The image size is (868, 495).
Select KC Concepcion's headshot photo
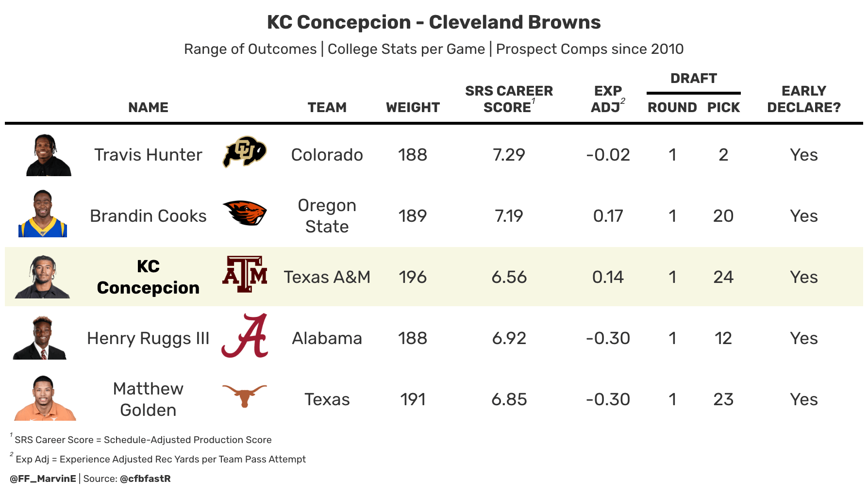click(x=43, y=277)
